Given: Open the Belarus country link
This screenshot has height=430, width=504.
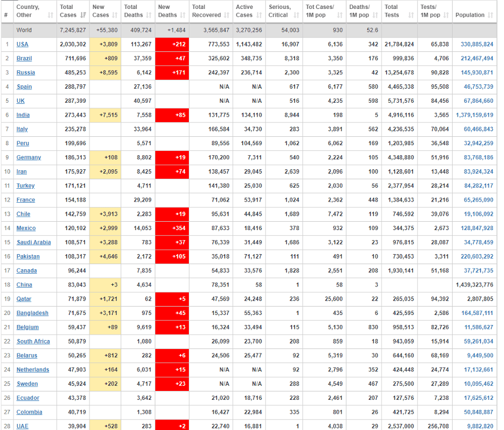Looking at the screenshot, I should click(27, 355).
